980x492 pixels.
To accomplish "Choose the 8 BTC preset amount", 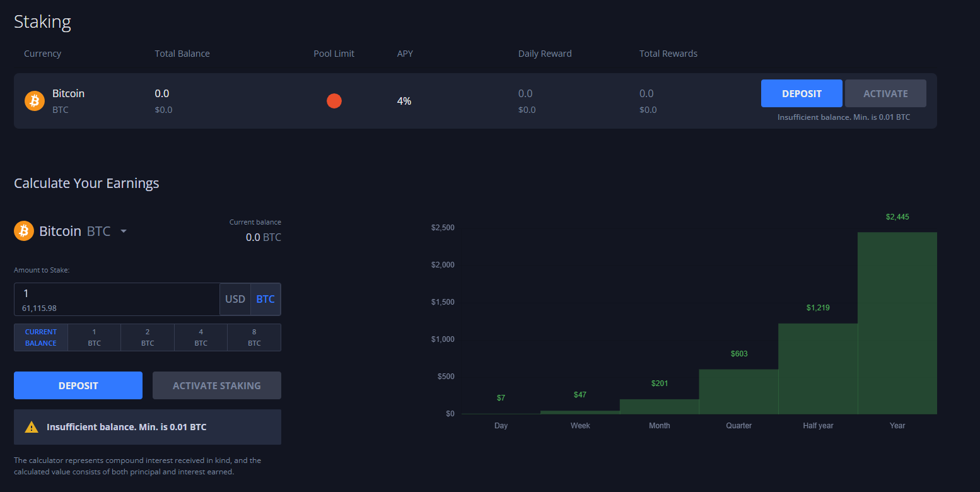I will click(254, 337).
